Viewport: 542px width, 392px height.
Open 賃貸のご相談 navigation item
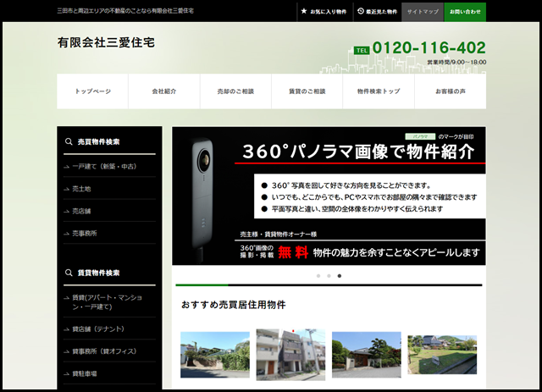[307, 91]
